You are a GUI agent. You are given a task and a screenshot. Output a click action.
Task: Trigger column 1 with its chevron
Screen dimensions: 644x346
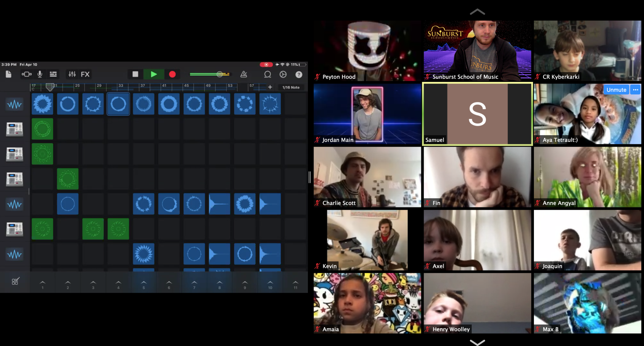point(42,284)
